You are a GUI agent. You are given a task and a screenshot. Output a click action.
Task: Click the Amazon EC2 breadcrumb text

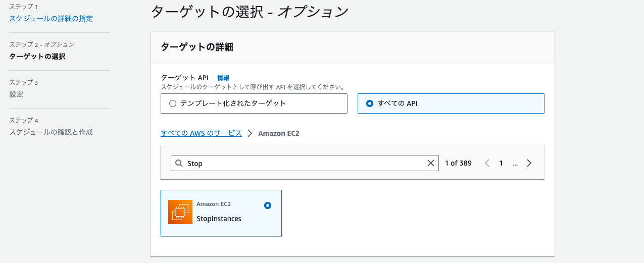coord(279,133)
